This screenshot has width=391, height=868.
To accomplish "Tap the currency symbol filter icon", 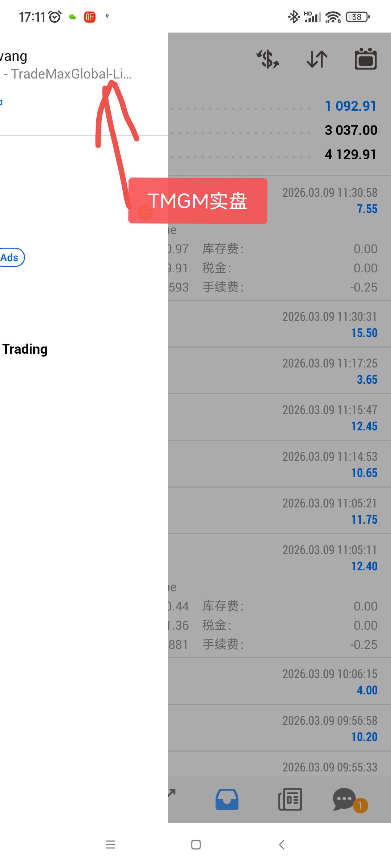I will (268, 59).
